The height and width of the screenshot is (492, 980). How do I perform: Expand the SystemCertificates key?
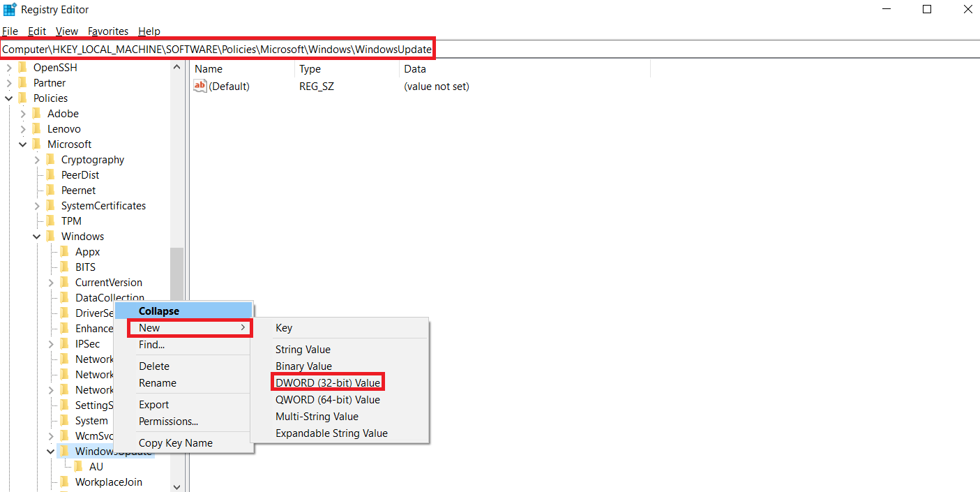(37, 206)
